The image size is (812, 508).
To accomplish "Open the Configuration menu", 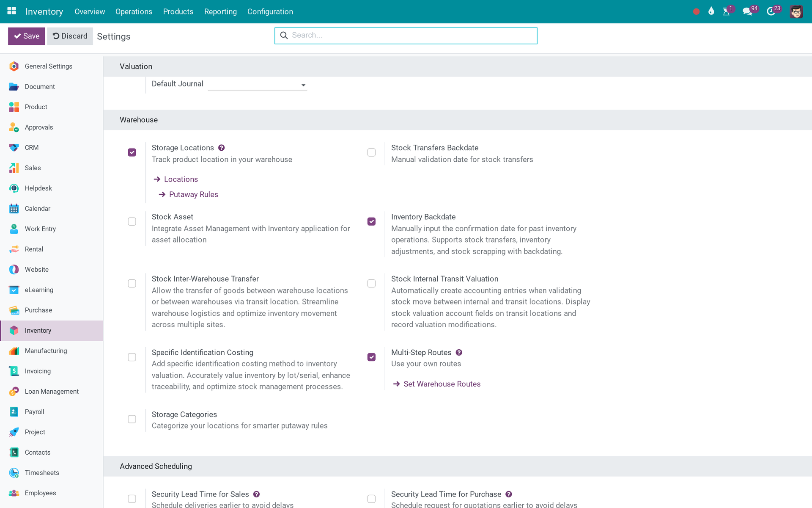I will coord(270,11).
